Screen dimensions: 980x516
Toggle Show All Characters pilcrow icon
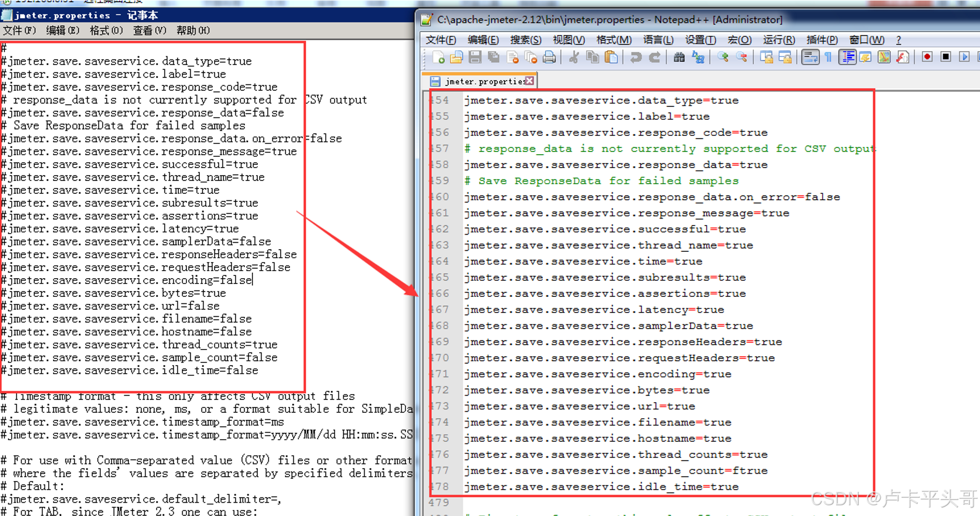[829, 57]
